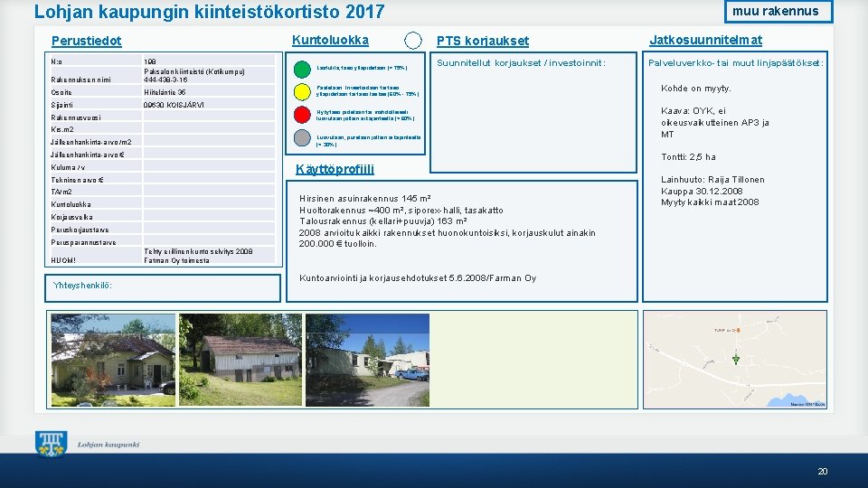Click the address value Hiiteläntie 36

(x=165, y=92)
